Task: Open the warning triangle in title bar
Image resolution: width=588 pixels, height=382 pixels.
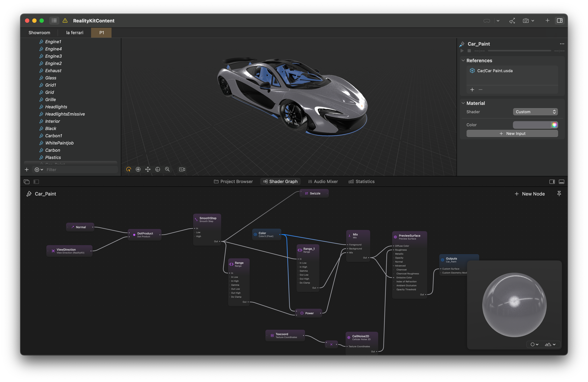Action: pos(65,21)
